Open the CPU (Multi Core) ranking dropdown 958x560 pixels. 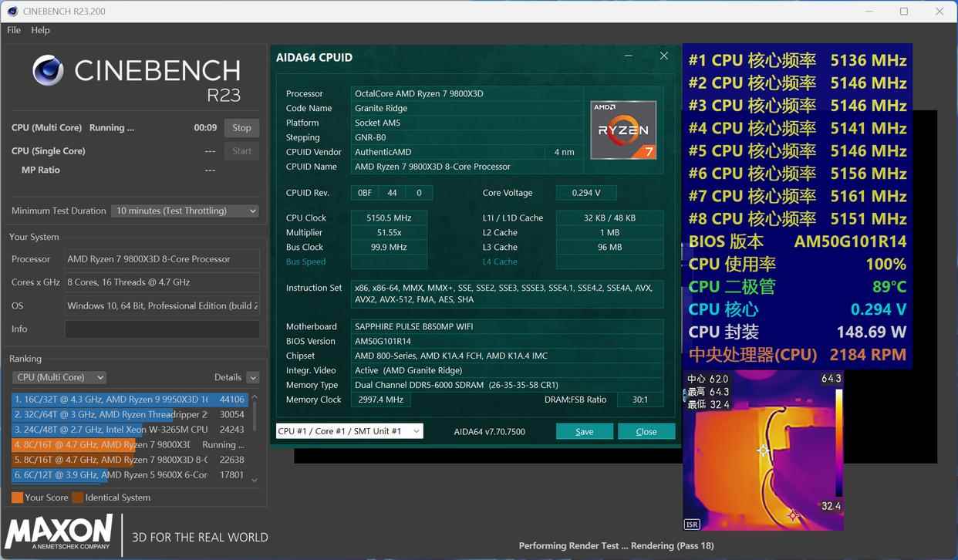[59, 377]
